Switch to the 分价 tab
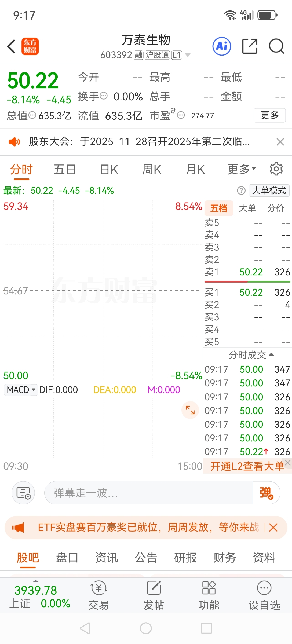The height and width of the screenshot is (644, 292). coord(276,208)
